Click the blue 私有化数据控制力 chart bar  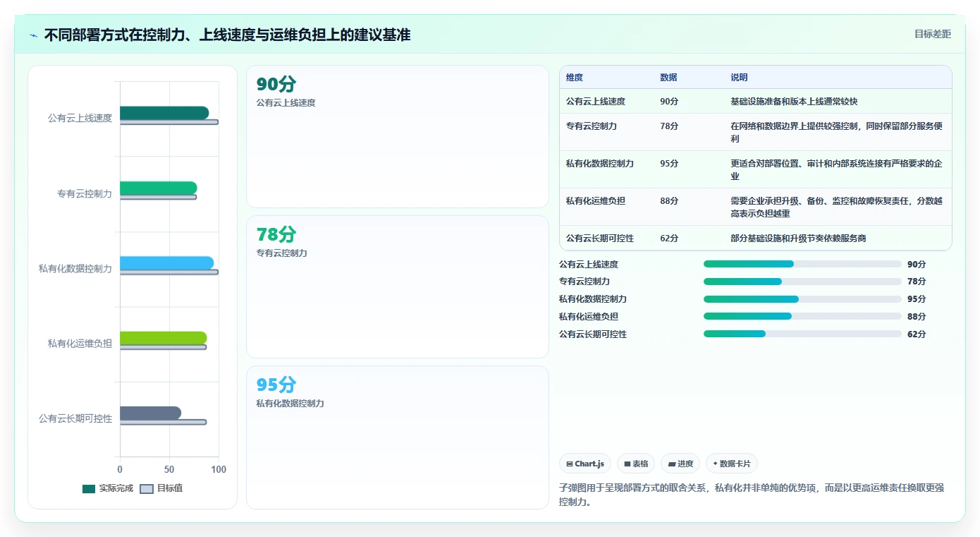coord(166,263)
